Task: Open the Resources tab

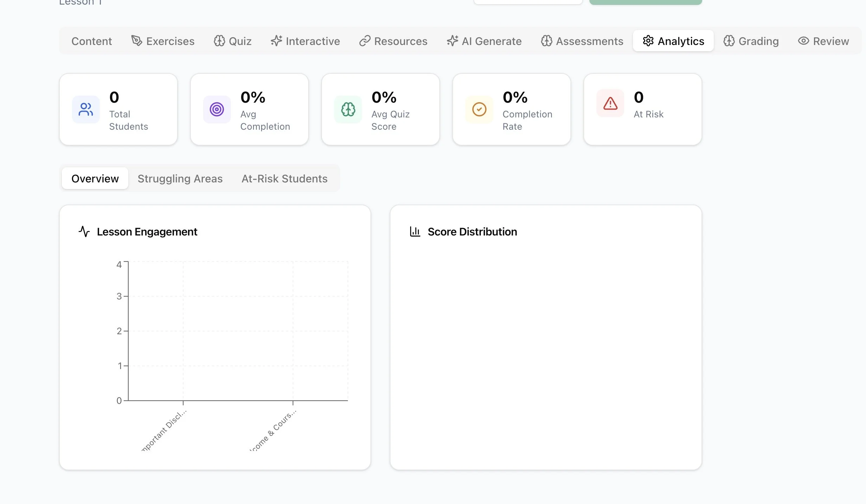Action: tap(393, 41)
